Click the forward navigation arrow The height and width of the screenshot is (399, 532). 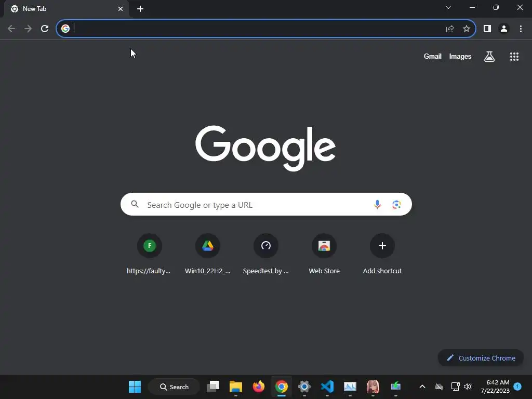tap(28, 29)
